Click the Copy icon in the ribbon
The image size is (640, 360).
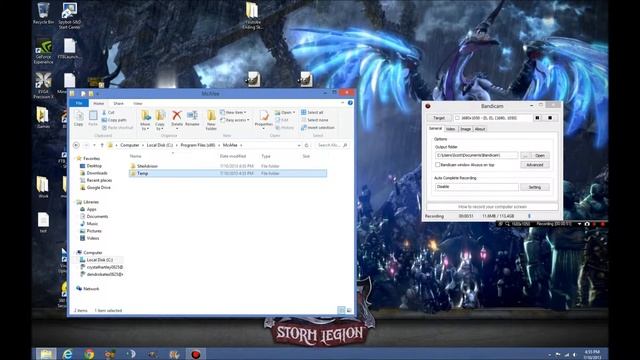[x=79, y=118]
